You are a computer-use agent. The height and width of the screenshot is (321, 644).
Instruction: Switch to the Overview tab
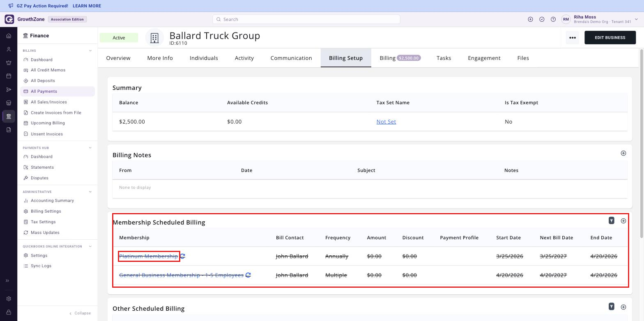[118, 58]
